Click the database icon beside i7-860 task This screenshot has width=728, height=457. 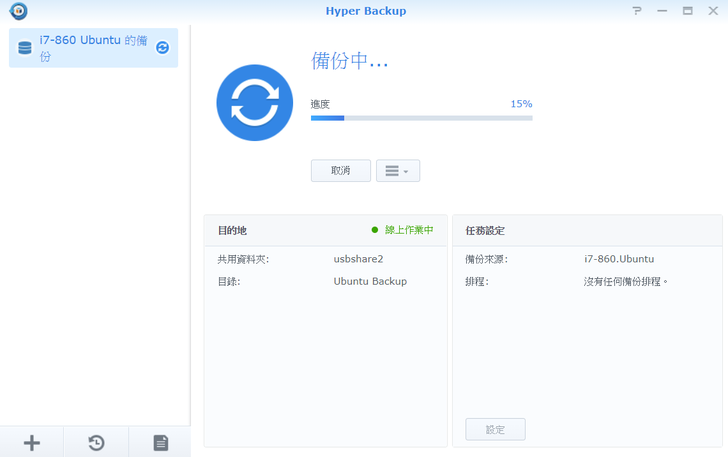(25, 48)
